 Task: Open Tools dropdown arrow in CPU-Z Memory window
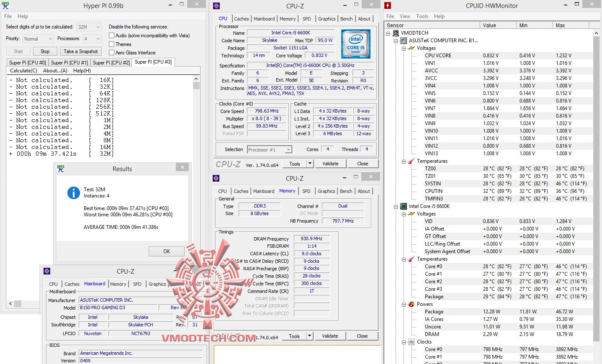309,336
